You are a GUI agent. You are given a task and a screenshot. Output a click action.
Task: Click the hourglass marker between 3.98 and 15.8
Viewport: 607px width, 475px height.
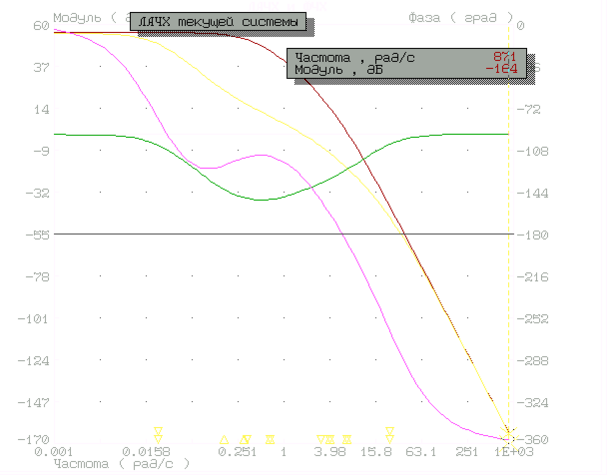[x=347, y=439]
